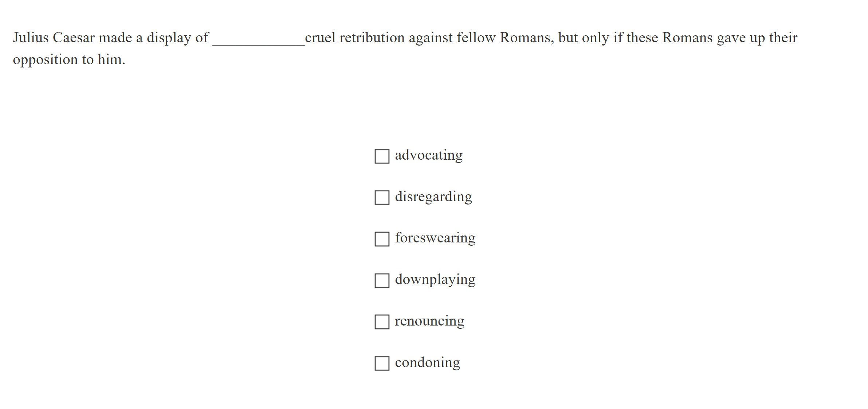Check the advocating checkbox
The width and height of the screenshot is (868, 409).
[381, 157]
